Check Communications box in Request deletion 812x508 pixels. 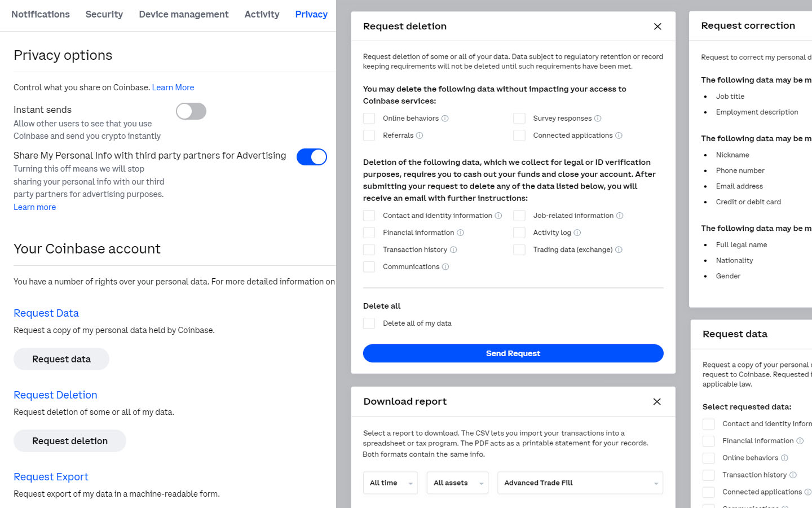coord(369,267)
